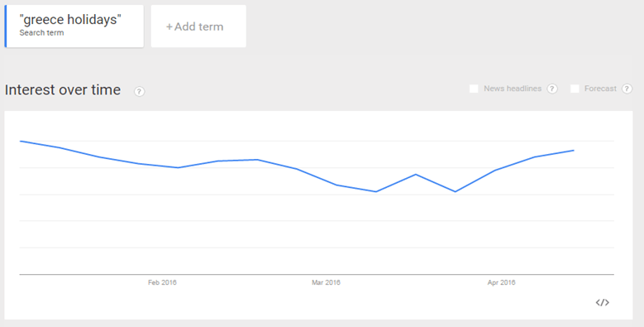Screen dimensions: 644x327
Task: Click the chart line's starting peak point
Action: coord(20,141)
